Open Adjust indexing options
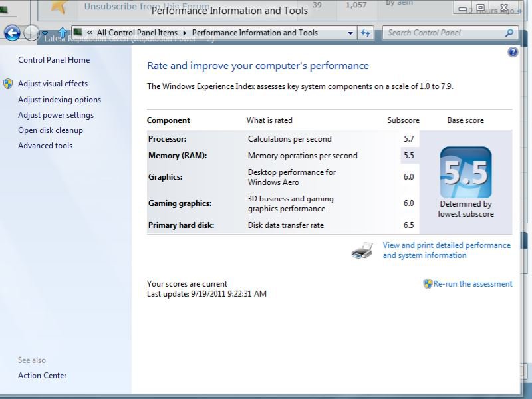Image resolution: width=532 pixels, height=399 pixels. coord(59,100)
